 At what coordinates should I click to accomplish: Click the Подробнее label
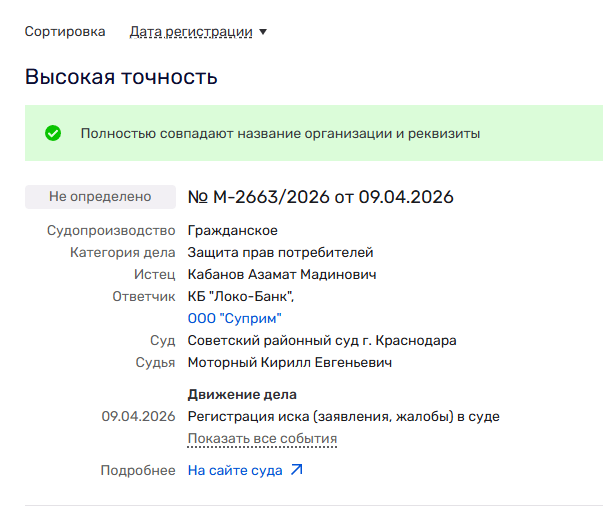(x=138, y=470)
